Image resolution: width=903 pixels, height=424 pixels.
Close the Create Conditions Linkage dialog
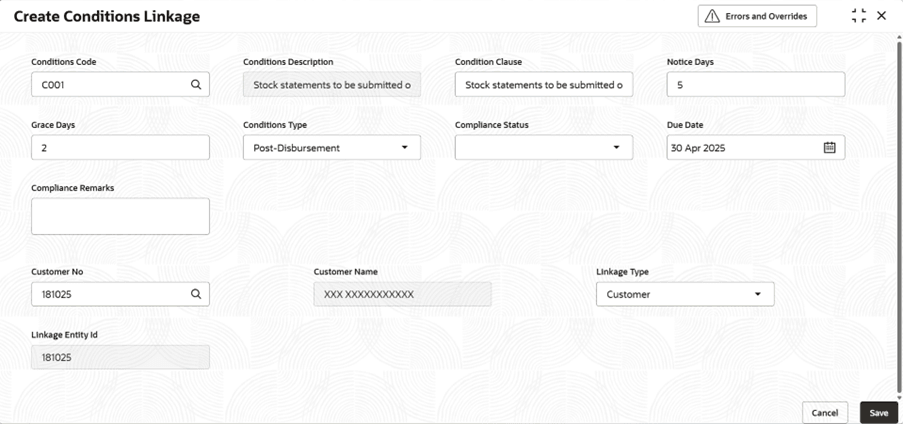coord(881,16)
